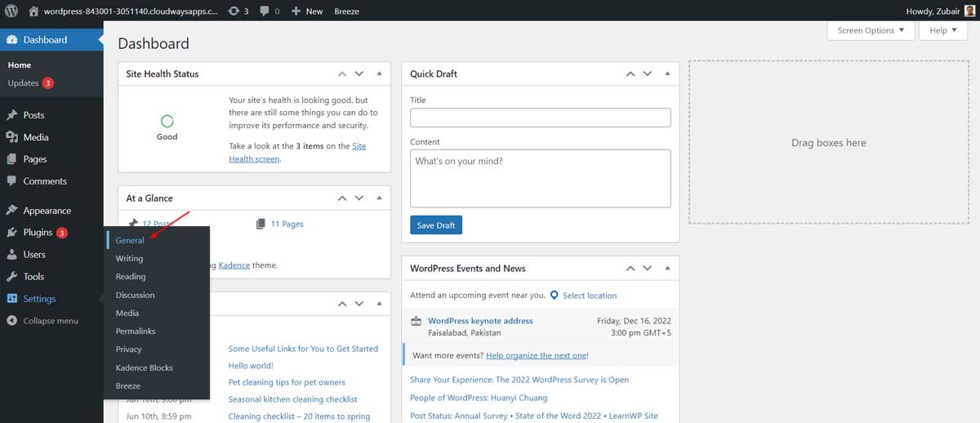Click the plus New icon in admin bar
The height and width of the screenshot is (423, 980).
coord(296,11)
